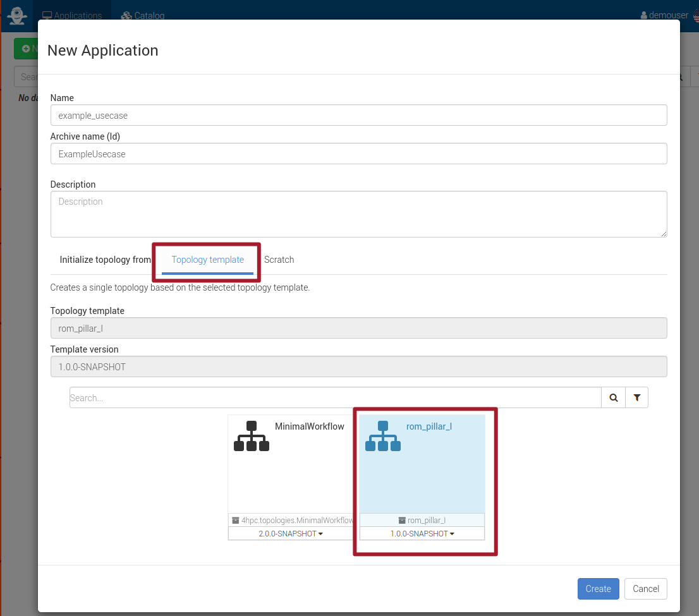Click the Template version readonly field
Image resolution: width=699 pixels, height=616 pixels.
click(358, 367)
